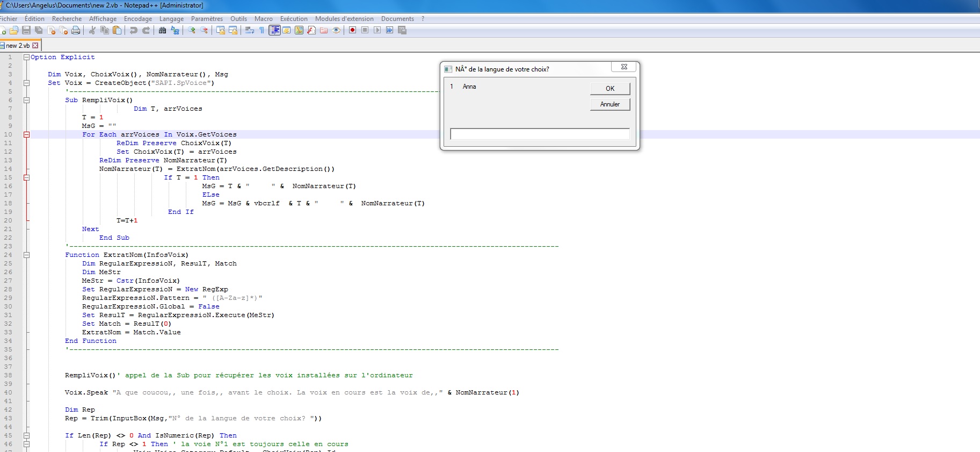Open Folder as Workspace toolbar icon

[x=324, y=30]
